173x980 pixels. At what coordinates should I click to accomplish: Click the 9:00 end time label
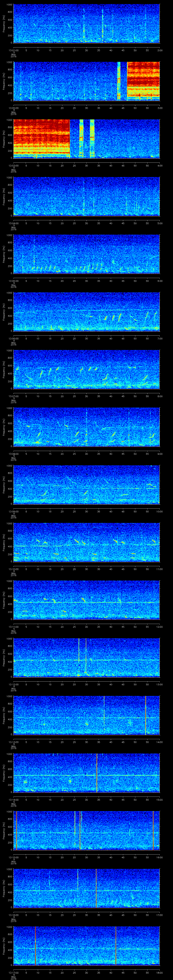(x=160, y=454)
